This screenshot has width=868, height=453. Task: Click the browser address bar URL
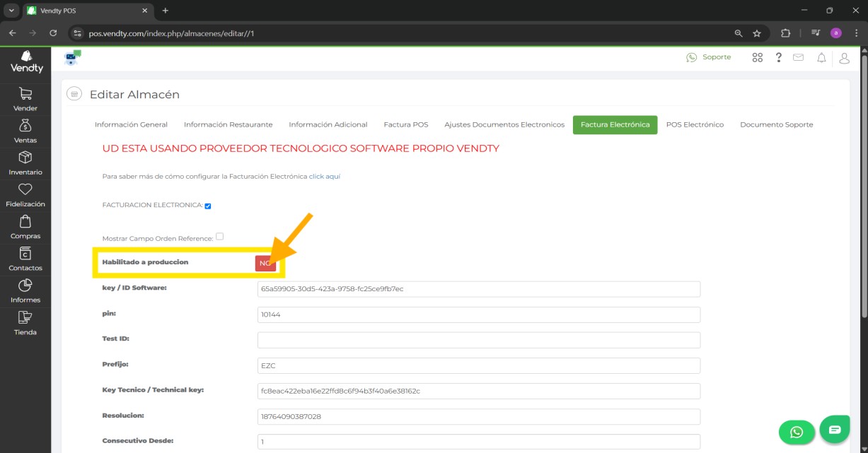pos(171,33)
